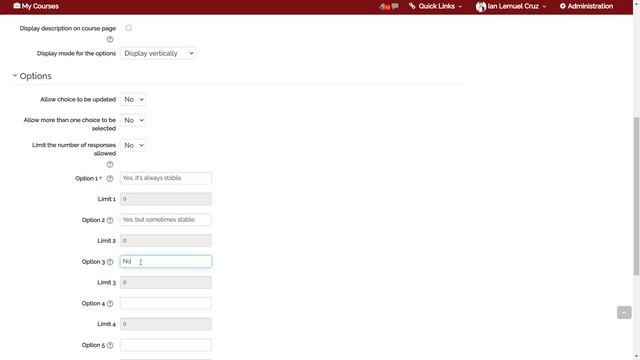Screen dimensions: 640x360
Task: Click the Allow choice to be updated label
Action: [x=78, y=99]
